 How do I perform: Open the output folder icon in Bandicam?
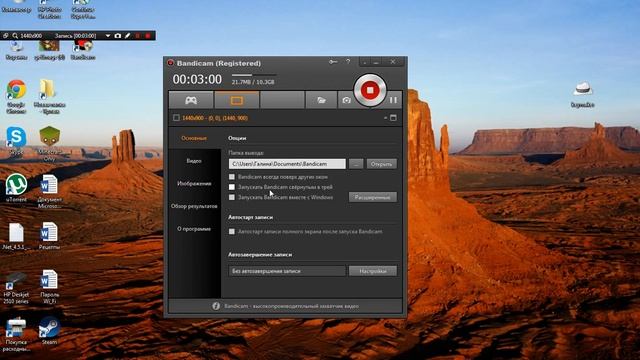321,100
